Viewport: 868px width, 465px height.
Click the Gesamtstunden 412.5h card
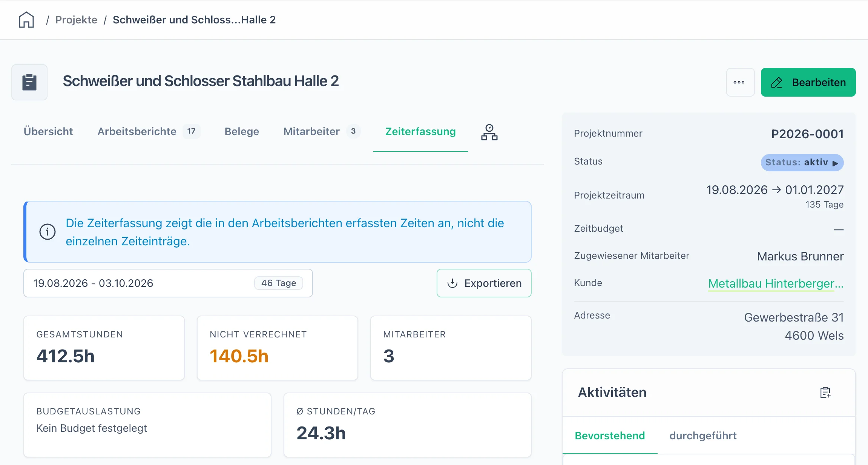tap(104, 348)
